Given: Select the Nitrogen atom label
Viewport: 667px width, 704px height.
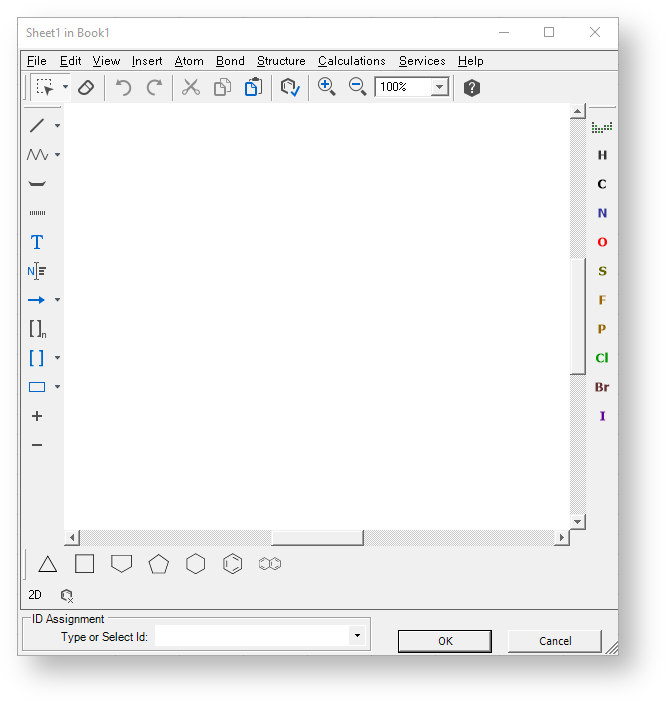Looking at the screenshot, I should 602,213.
